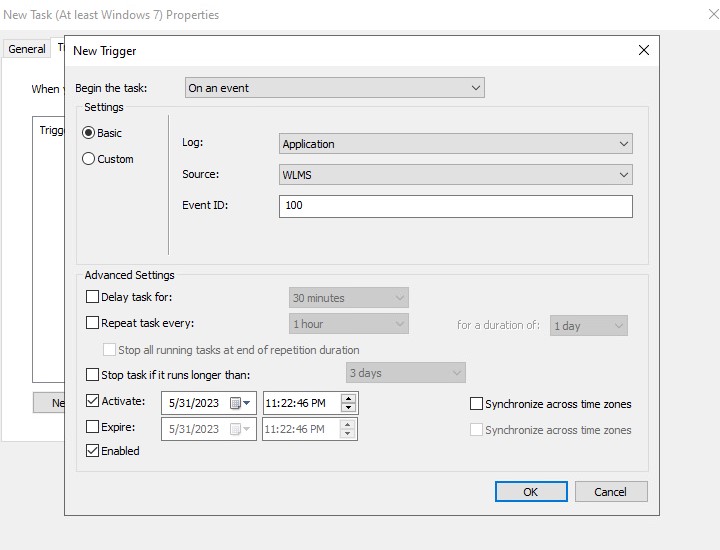Screen dimensions: 720x550
Task: Switch to the General tab in Properties window
Action: [27, 49]
